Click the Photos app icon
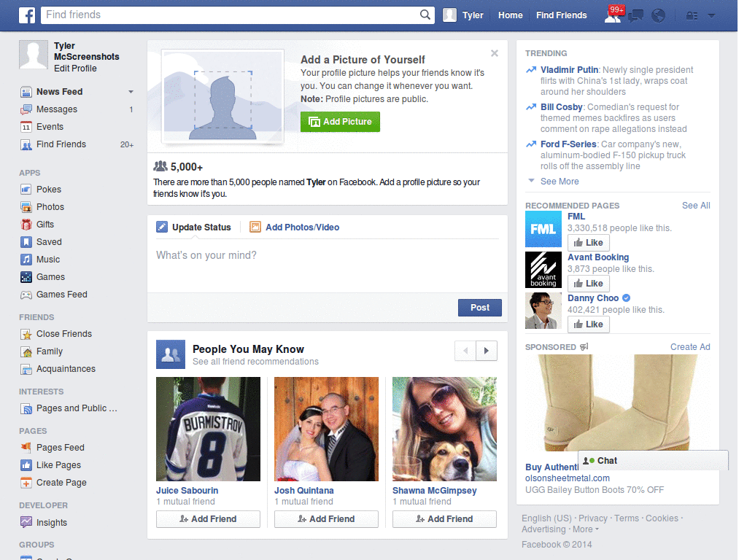Image resolution: width=747 pixels, height=560 pixels. tap(26, 207)
